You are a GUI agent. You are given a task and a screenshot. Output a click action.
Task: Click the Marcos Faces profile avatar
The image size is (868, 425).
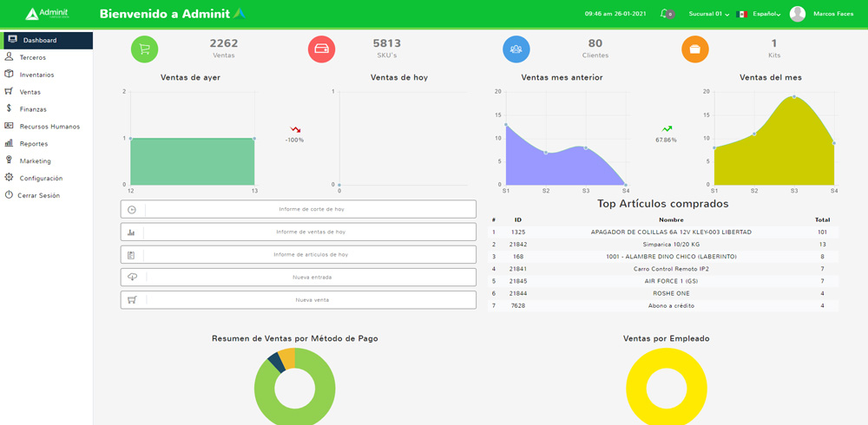click(797, 14)
